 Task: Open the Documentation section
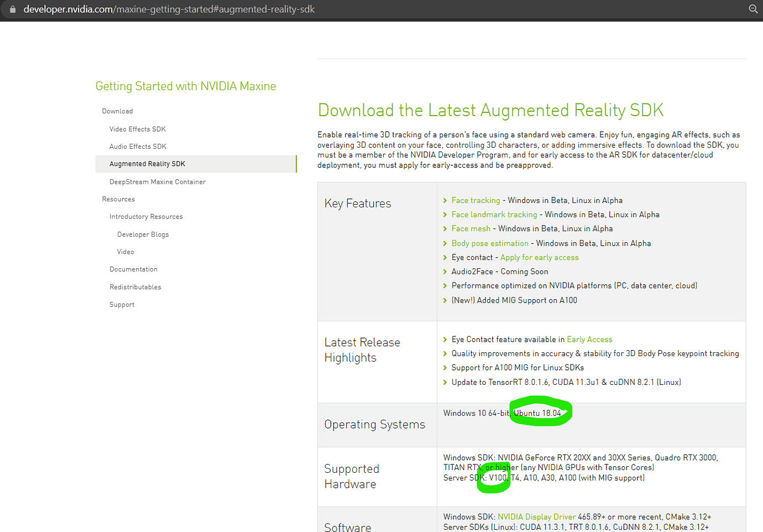(x=133, y=269)
